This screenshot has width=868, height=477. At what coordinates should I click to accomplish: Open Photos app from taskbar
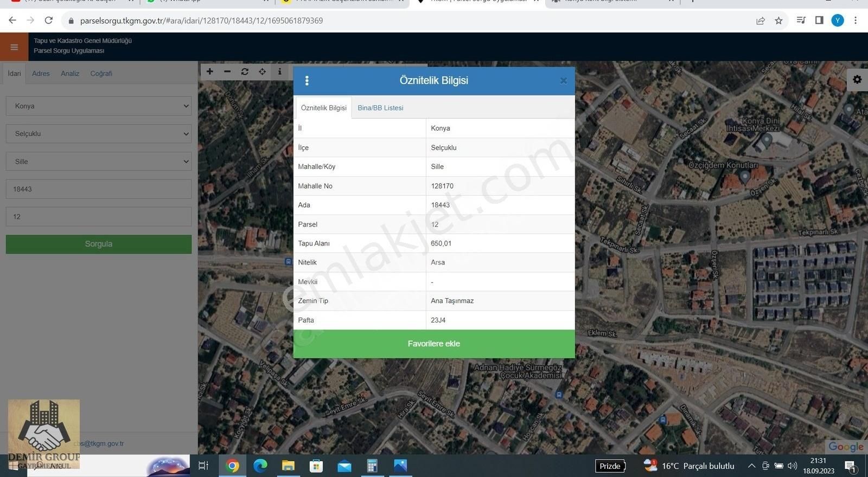(400, 466)
